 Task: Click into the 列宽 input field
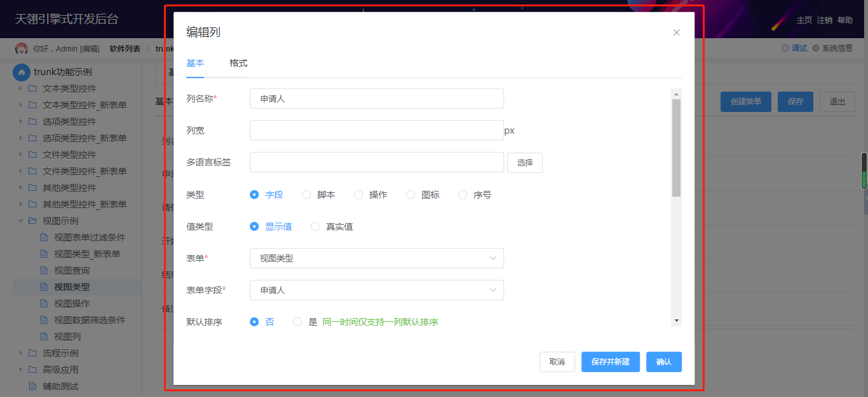pos(376,130)
